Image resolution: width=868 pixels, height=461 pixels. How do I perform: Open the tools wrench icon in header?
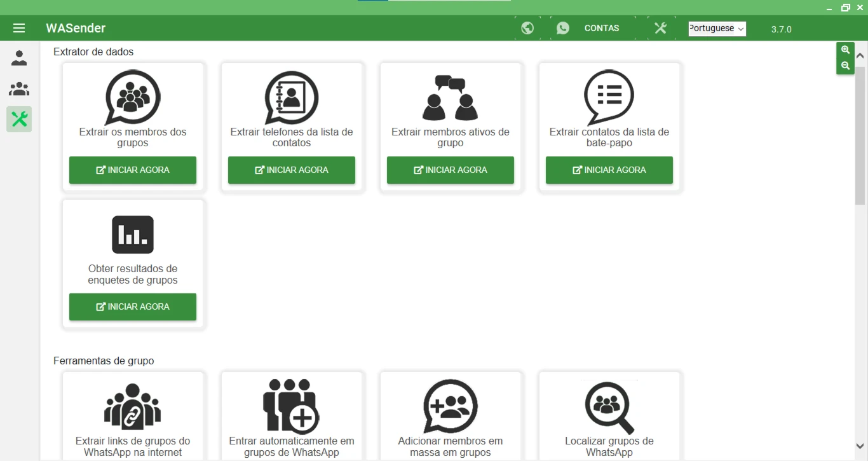(x=661, y=28)
